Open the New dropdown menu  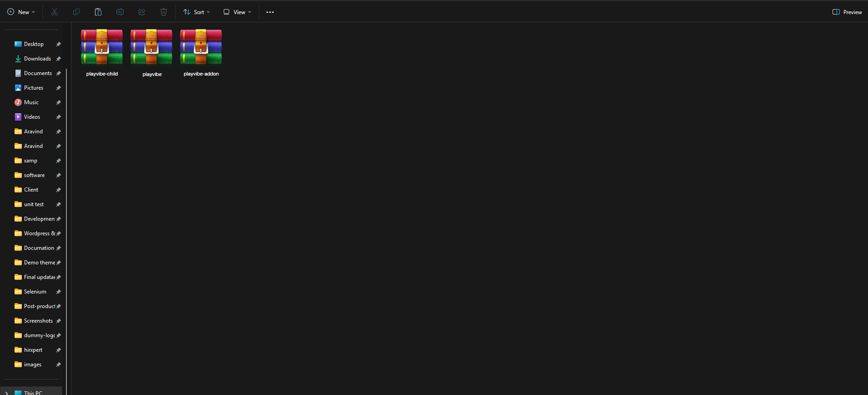[21, 12]
